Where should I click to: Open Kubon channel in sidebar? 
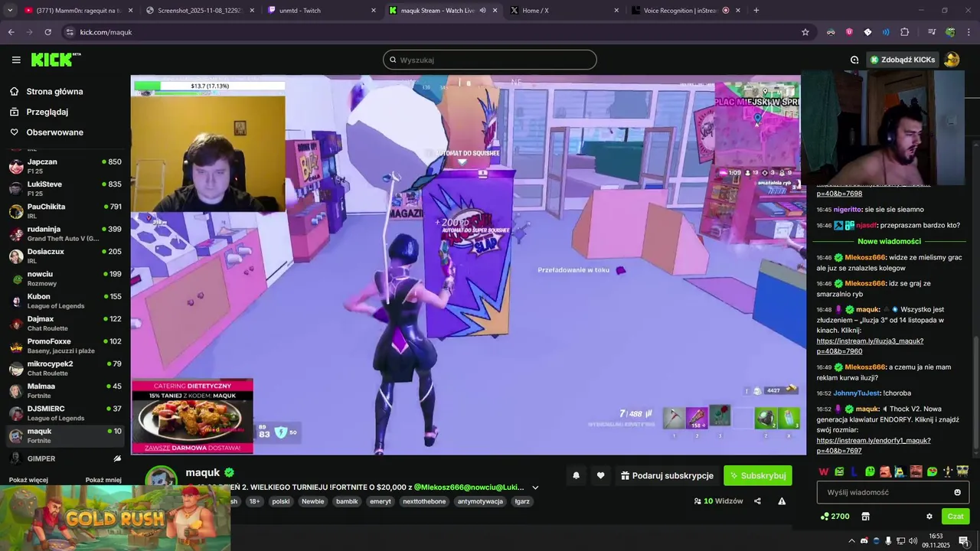point(65,301)
